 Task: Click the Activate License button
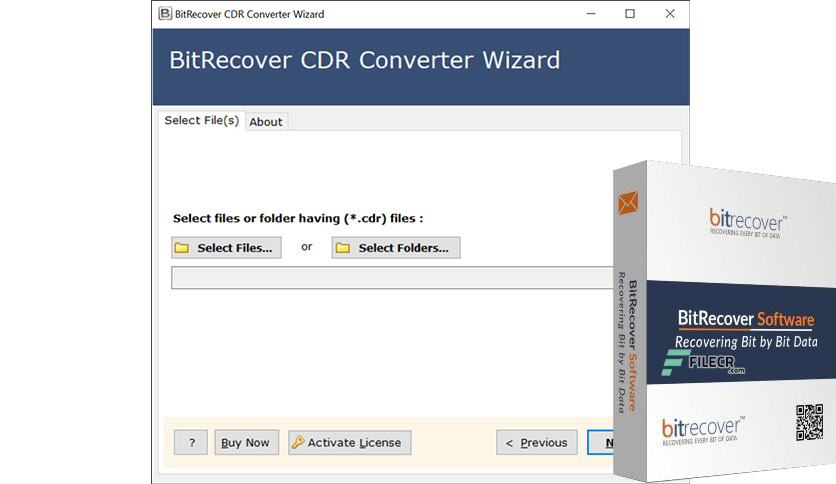pos(350,442)
